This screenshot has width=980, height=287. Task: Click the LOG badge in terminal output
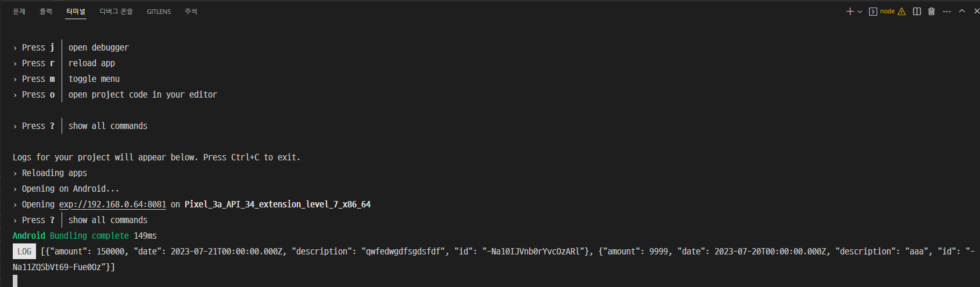coord(24,252)
